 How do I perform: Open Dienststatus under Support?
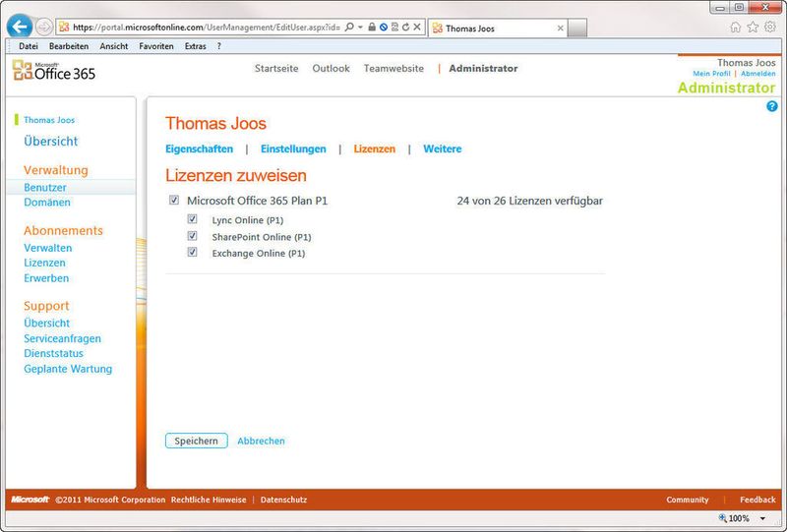pos(54,353)
